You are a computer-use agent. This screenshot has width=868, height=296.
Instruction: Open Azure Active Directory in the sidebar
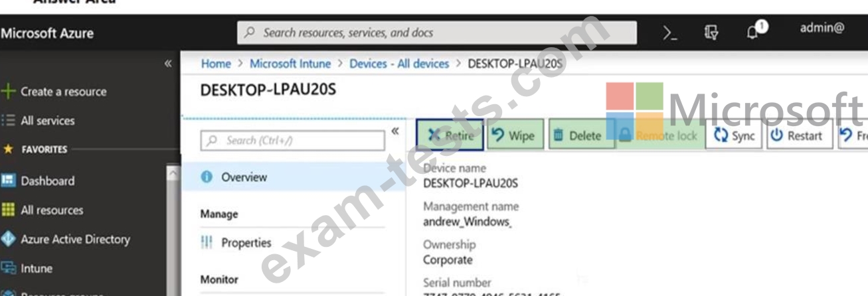click(75, 240)
